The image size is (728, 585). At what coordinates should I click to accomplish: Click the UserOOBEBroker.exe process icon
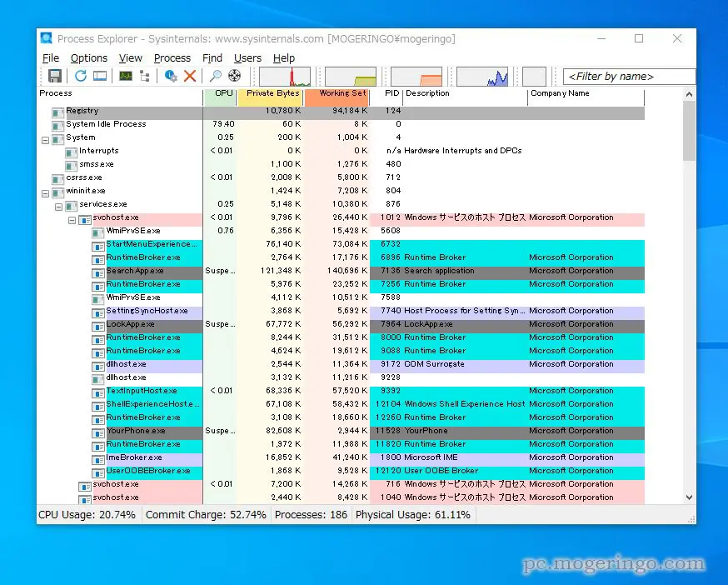(98, 473)
